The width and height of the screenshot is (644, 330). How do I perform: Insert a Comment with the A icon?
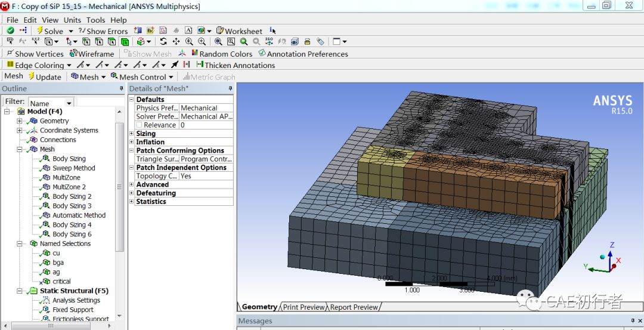(x=188, y=30)
